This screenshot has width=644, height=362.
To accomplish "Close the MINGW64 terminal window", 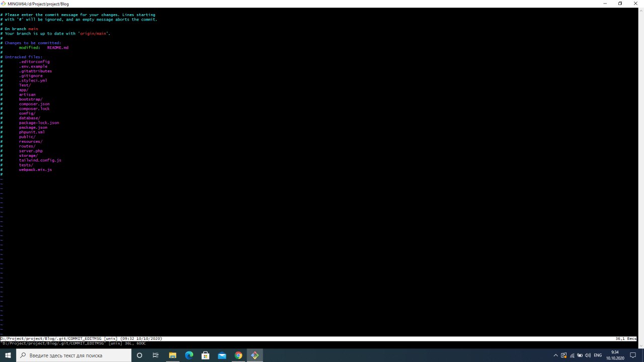I will pyautogui.click(x=635, y=4).
